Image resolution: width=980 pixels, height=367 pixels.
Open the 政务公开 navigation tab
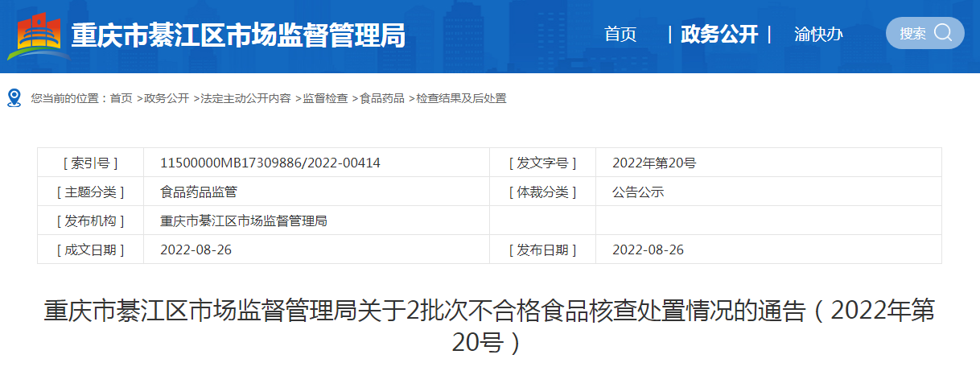tap(719, 34)
